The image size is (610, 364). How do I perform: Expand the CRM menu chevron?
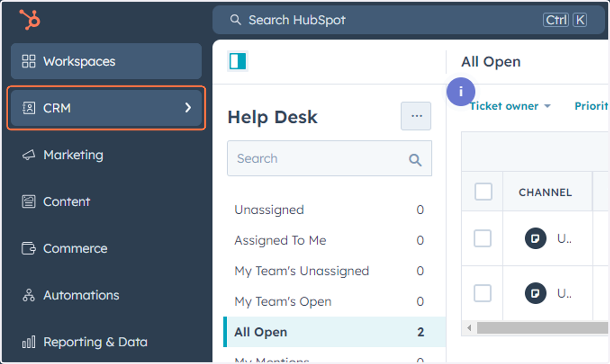coord(188,108)
